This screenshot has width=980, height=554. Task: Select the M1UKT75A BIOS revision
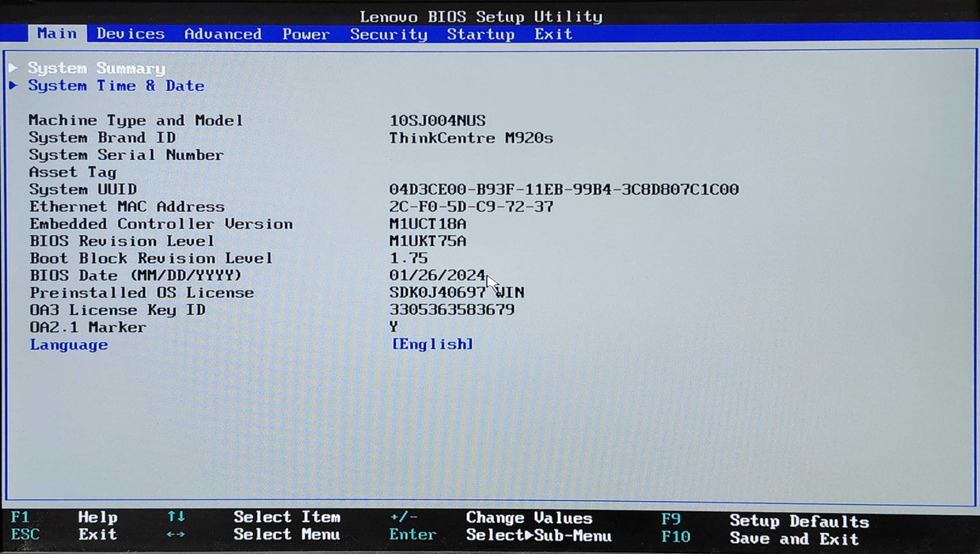point(427,241)
